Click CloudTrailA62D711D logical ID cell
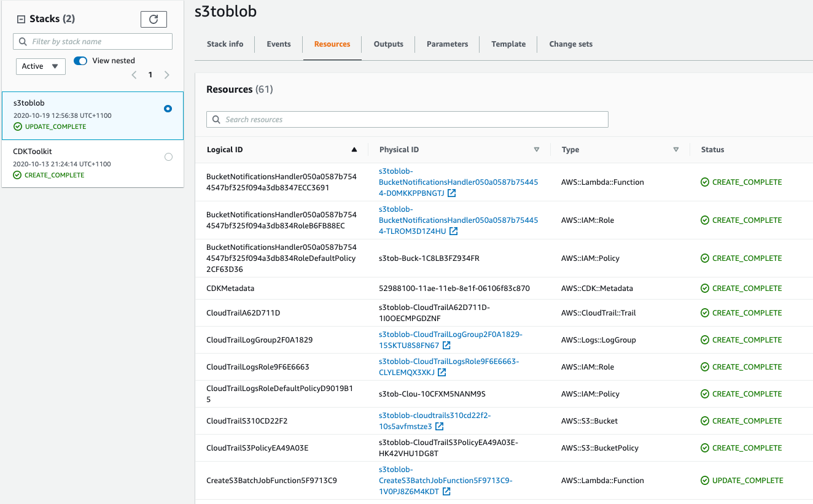The height and width of the screenshot is (504, 813). click(x=243, y=313)
